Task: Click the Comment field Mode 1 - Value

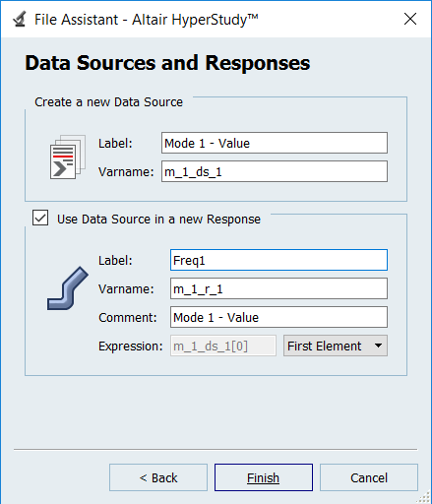Action: [278, 317]
